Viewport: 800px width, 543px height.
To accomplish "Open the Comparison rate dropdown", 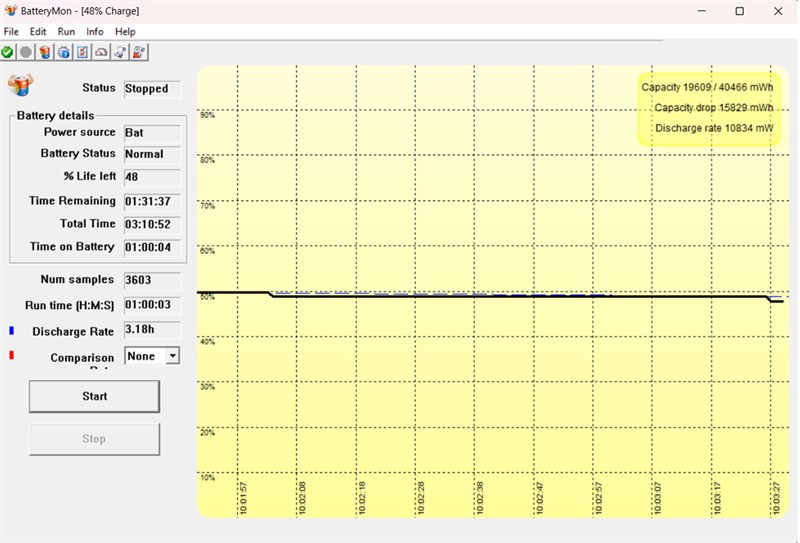I will [x=172, y=356].
